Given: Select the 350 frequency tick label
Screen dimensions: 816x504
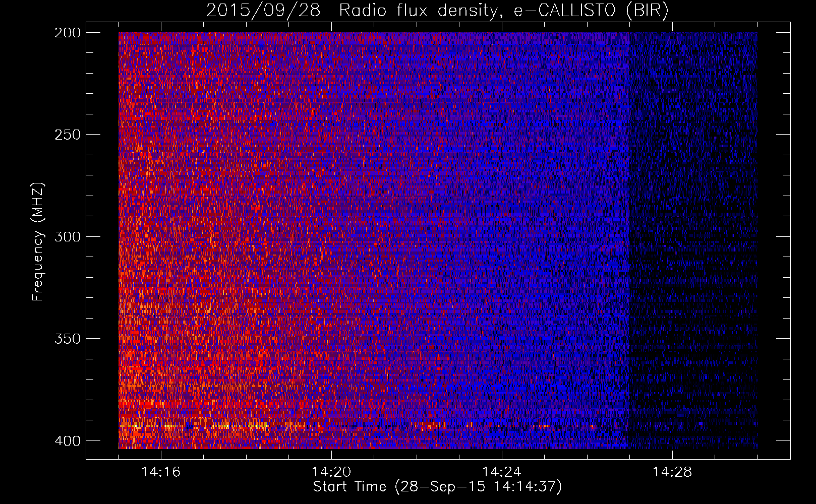Looking at the screenshot, I should [67, 338].
